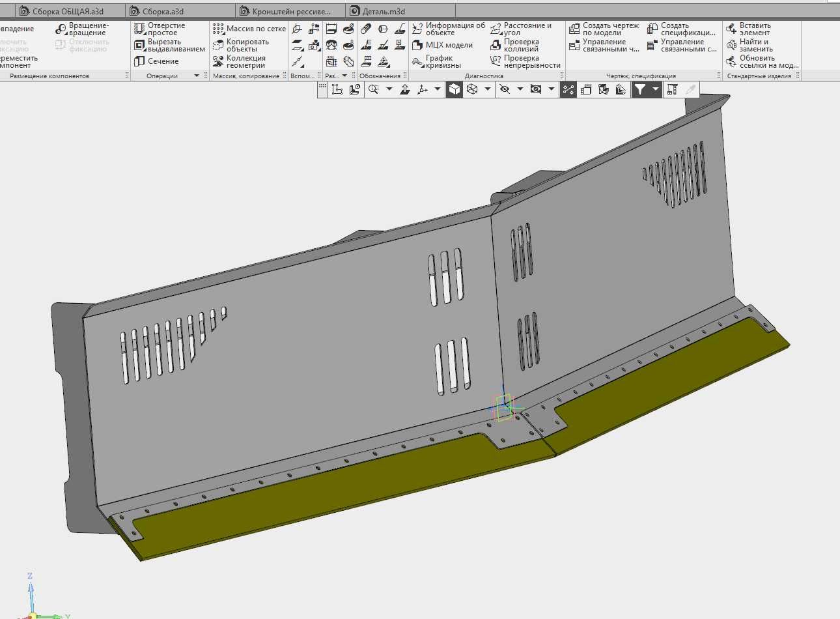This screenshot has width=840, height=619.
Task: Click the normal-to orientation arrow icon
Action: tap(404, 89)
